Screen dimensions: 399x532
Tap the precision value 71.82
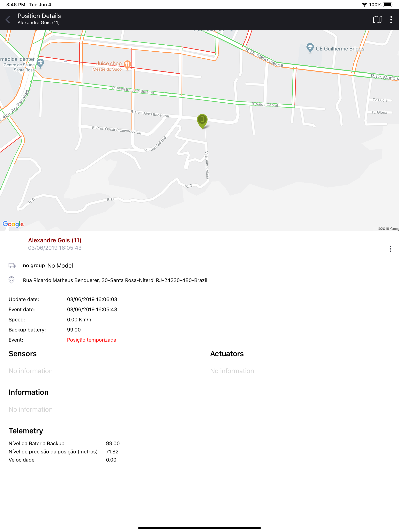[112, 451]
